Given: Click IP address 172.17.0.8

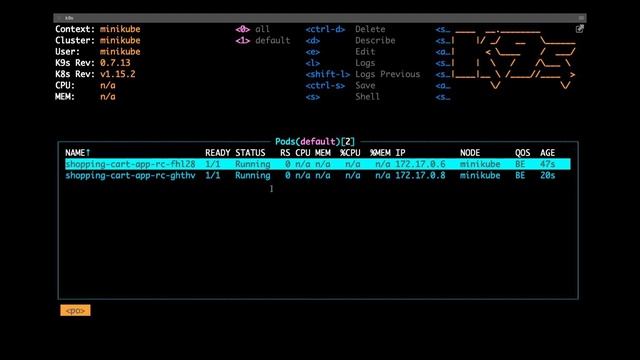Looking at the screenshot, I should pos(420,176).
